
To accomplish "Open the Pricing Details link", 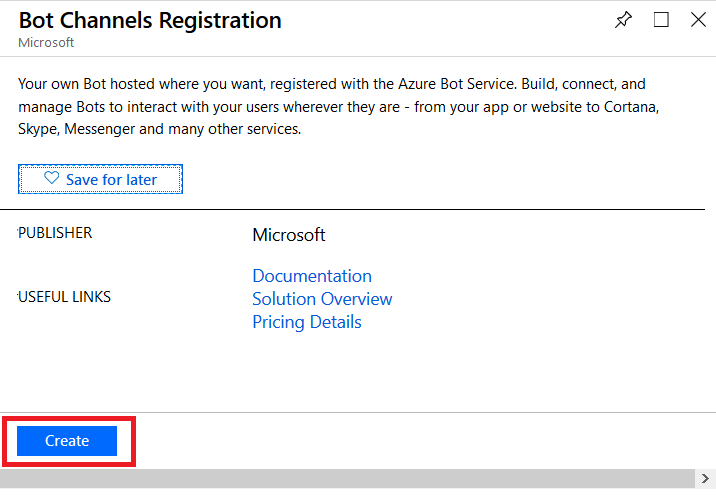I will point(307,322).
